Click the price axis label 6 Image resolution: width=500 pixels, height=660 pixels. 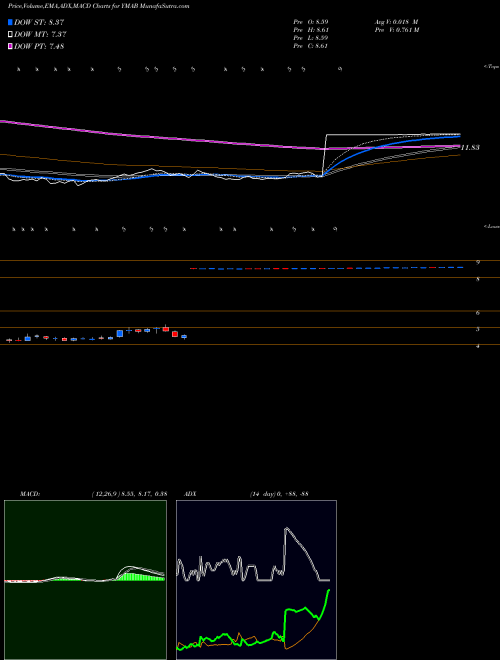pyautogui.click(x=478, y=313)
